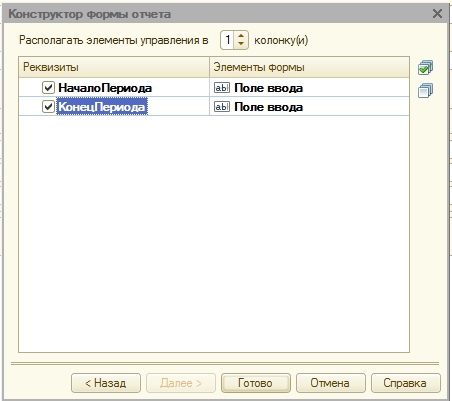Open help with Справка button
The width and height of the screenshot is (452, 401).
405,383
